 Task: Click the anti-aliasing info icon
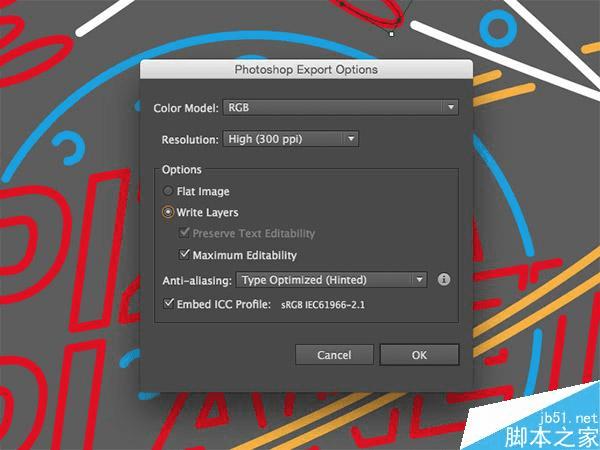(x=443, y=280)
